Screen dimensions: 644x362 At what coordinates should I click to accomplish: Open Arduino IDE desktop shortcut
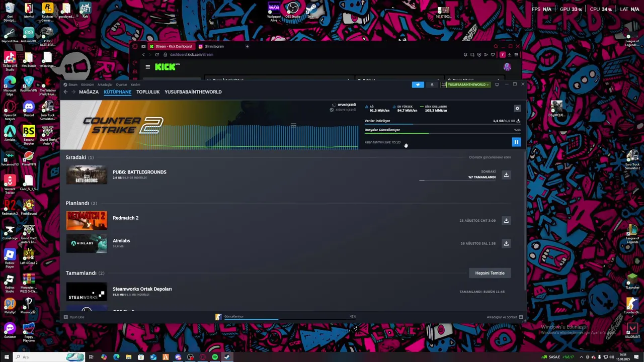[x=29, y=35]
